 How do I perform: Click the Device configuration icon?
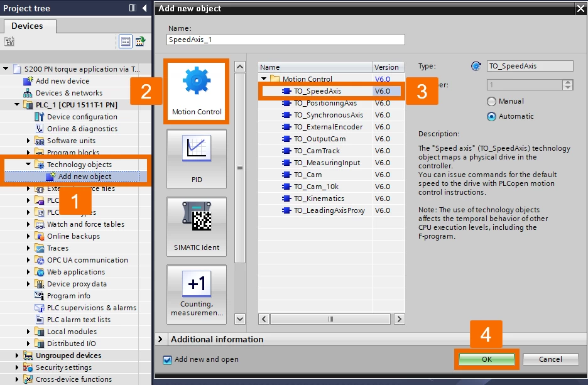(x=40, y=117)
